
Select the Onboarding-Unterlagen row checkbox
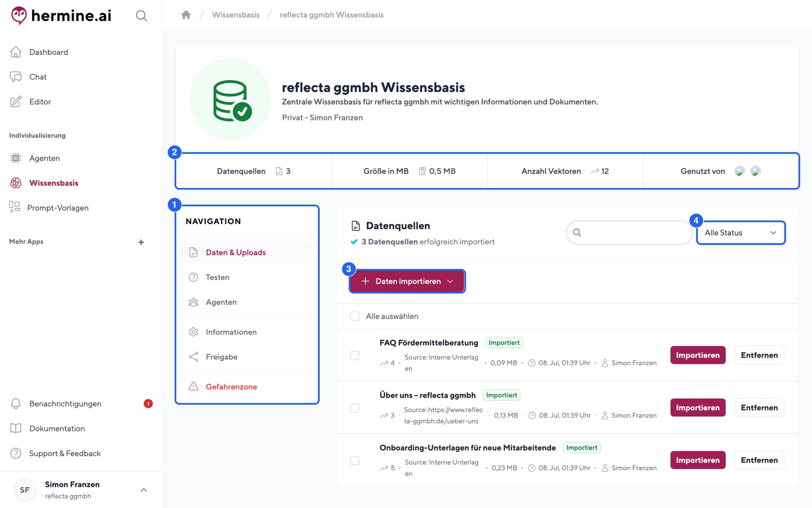pyautogui.click(x=355, y=460)
